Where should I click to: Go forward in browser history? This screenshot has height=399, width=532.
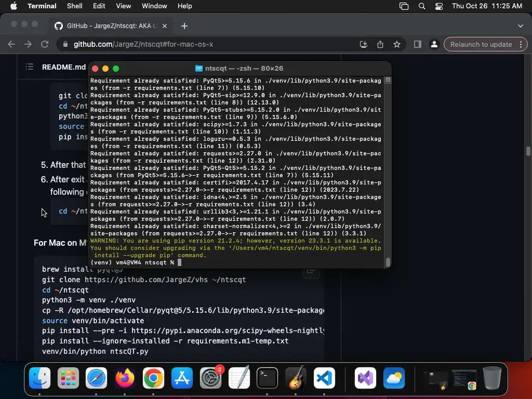point(28,45)
